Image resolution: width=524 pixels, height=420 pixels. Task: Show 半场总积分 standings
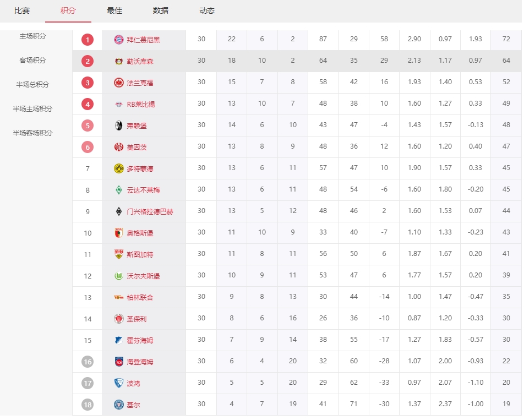coord(32,85)
